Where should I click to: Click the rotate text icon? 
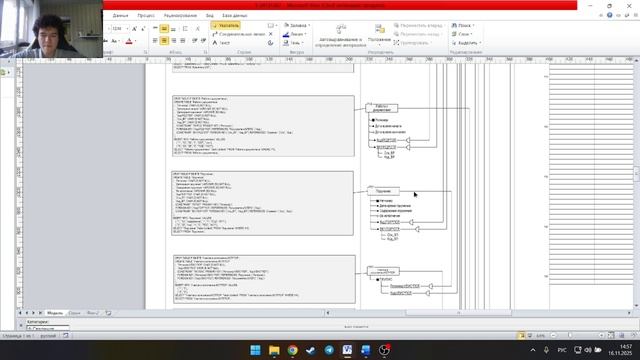tap(197, 29)
